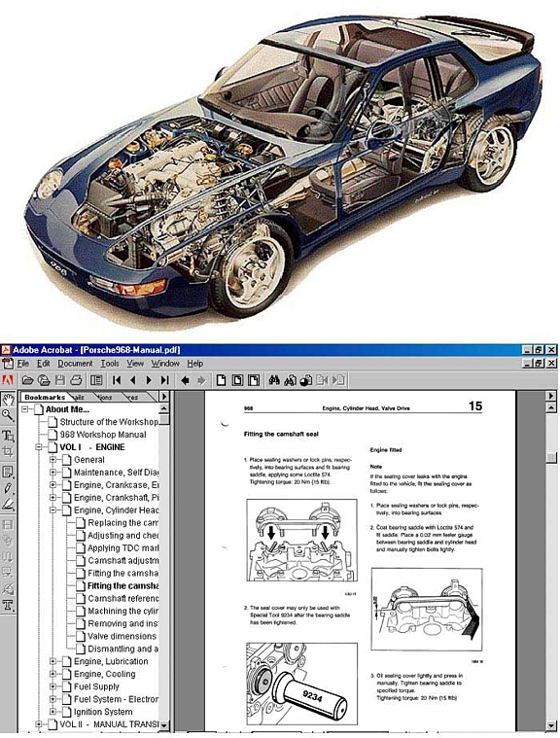The image size is (560, 738).
Task: Open the Help menu
Action: click(x=194, y=364)
